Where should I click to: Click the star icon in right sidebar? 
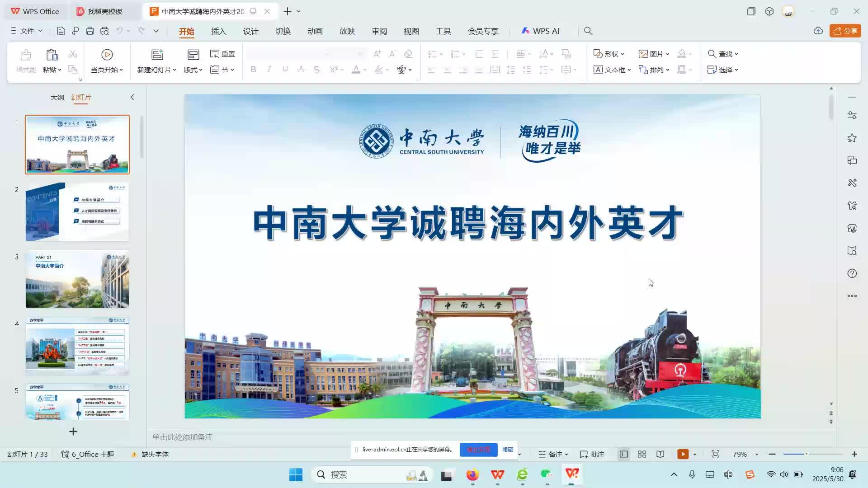tap(852, 138)
